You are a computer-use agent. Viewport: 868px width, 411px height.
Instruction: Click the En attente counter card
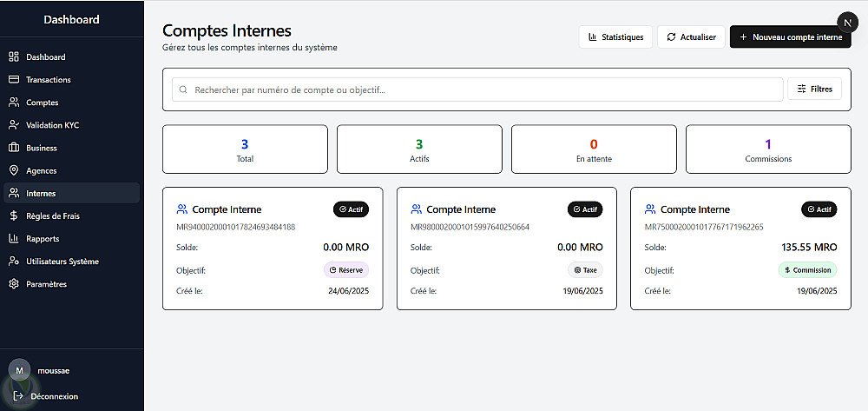(x=594, y=149)
